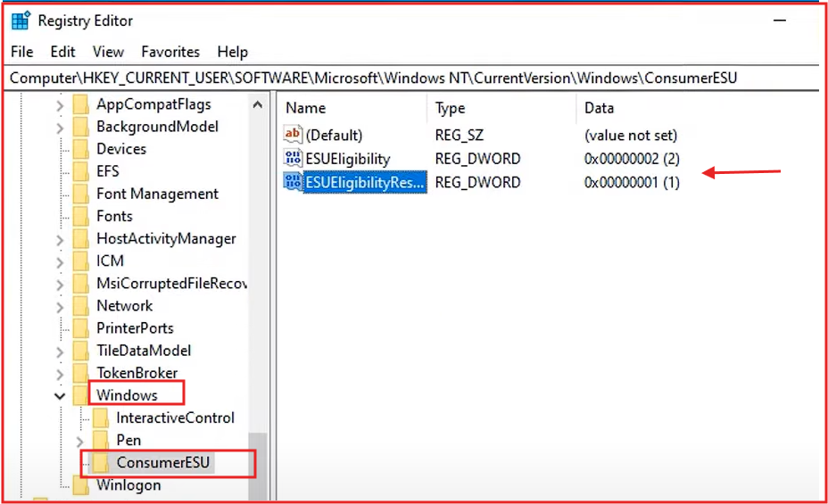This screenshot has width=828, height=504.
Task: Click the Network folder icon
Action: 81,306
